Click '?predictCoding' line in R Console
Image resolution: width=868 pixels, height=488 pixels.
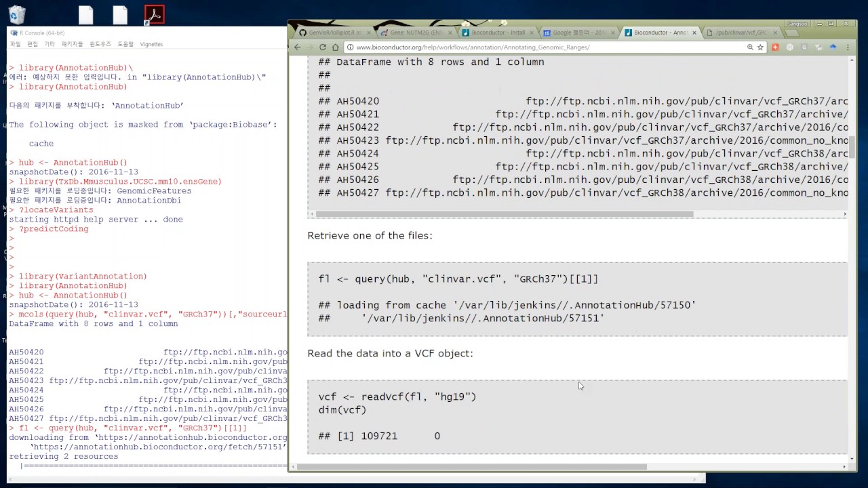point(48,229)
